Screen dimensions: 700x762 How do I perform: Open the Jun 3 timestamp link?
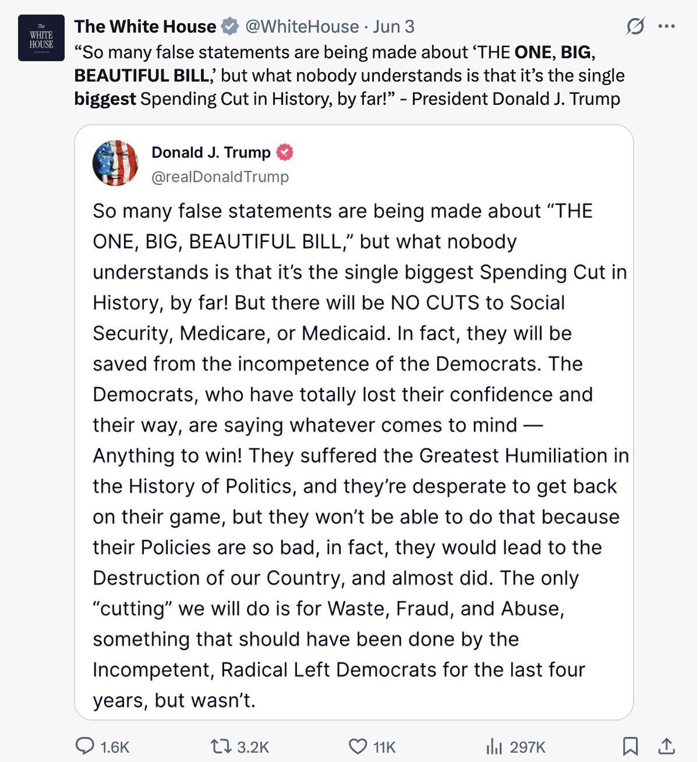click(x=394, y=26)
